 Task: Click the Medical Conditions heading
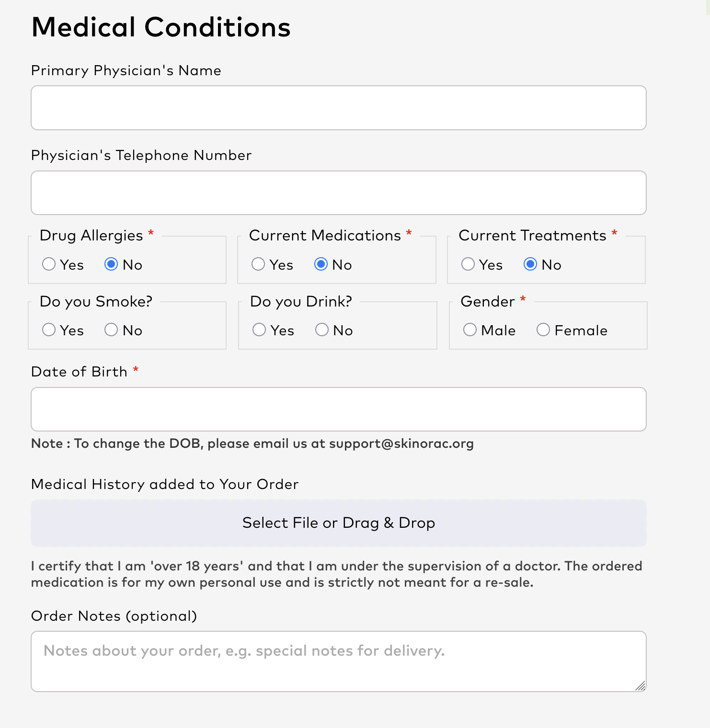click(161, 27)
